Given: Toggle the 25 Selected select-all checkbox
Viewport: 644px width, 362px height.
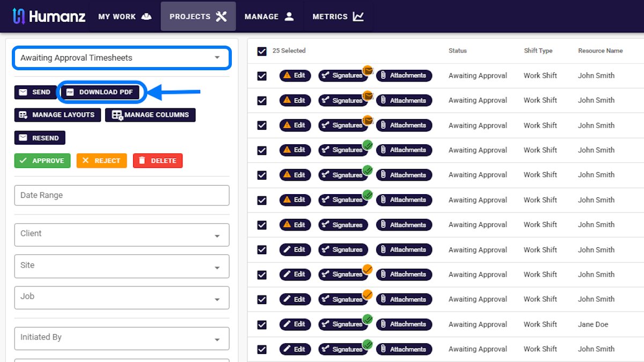Looking at the screenshot, I should coord(262,51).
